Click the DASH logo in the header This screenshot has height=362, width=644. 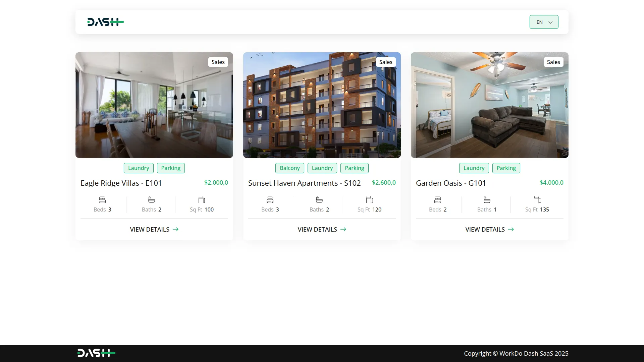[x=105, y=22]
